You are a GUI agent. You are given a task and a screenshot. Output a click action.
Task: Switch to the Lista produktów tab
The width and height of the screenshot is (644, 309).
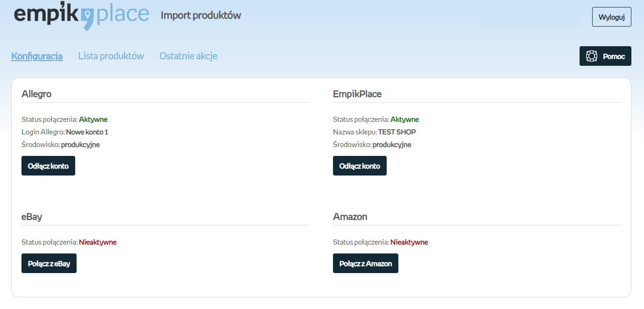(x=111, y=56)
